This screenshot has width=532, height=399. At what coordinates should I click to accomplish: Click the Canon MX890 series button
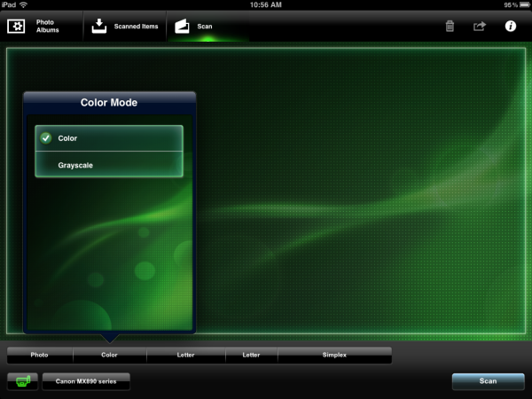(x=86, y=381)
